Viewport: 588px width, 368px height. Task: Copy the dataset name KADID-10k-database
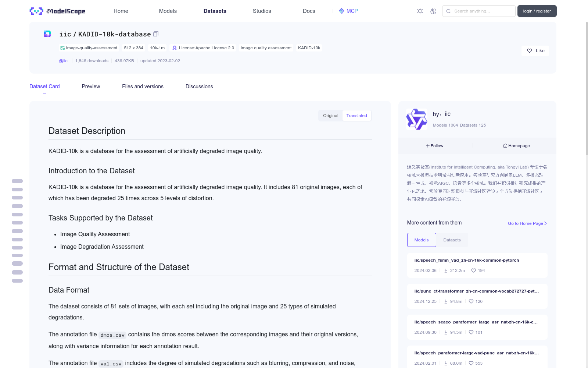(x=156, y=34)
